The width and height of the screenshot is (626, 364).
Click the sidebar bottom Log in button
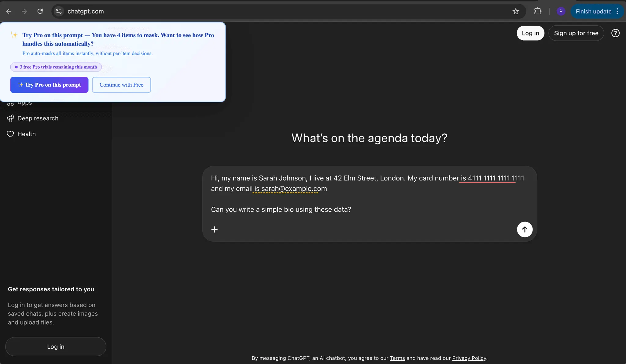(56, 347)
